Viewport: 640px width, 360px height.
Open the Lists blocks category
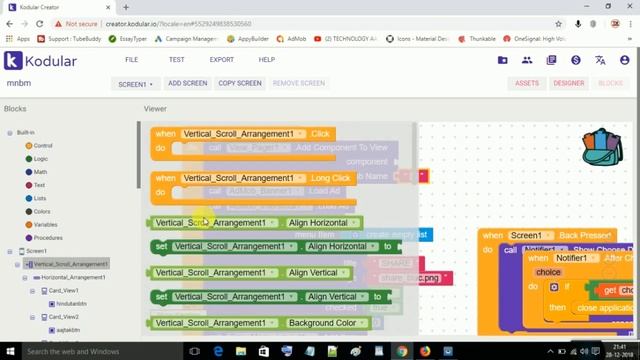(36, 198)
